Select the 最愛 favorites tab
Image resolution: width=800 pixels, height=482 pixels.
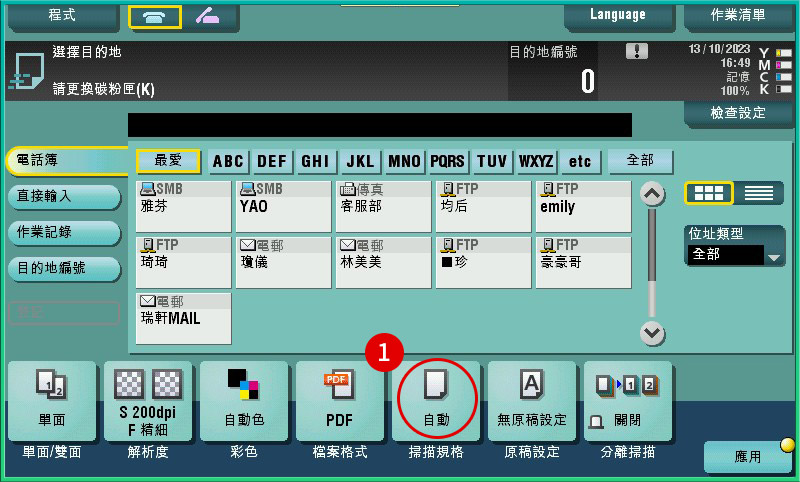[168, 162]
